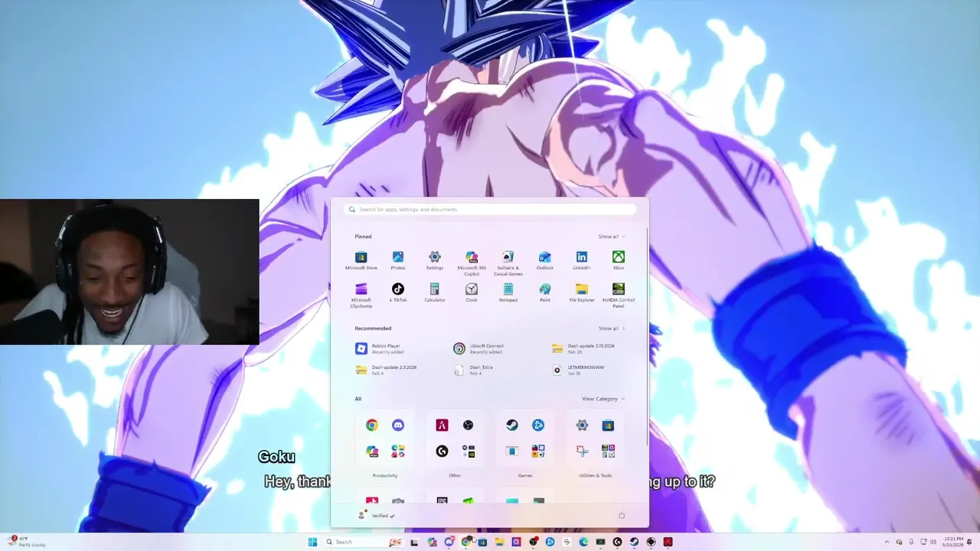Open the pinned Photos app

[397, 260]
